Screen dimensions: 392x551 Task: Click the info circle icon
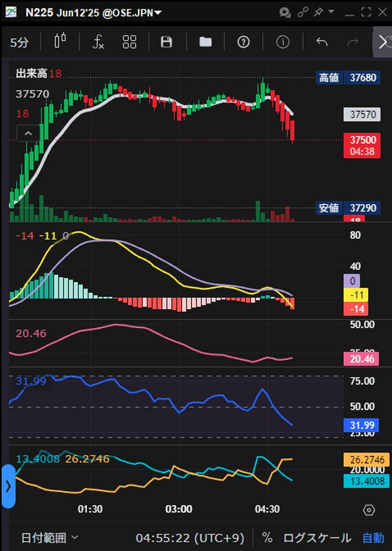[283, 42]
